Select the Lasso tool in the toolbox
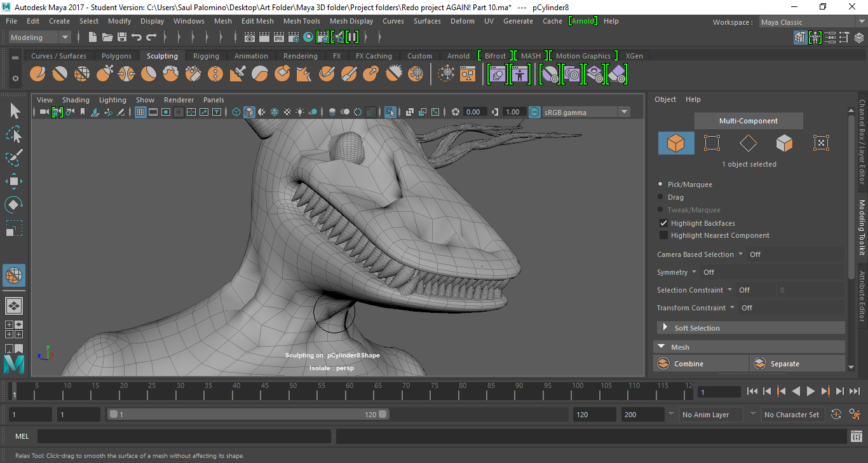868x463 pixels. pyautogui.click(x=14, y=135)
